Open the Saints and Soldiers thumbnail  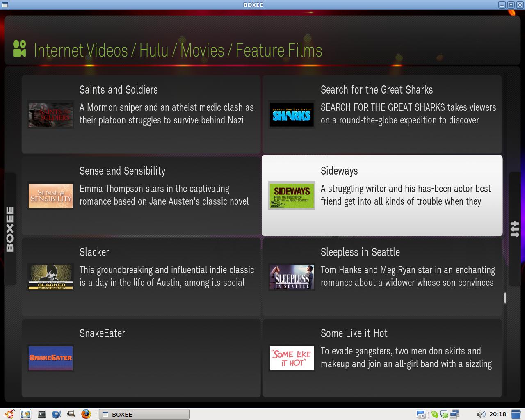tap(50, 114)
